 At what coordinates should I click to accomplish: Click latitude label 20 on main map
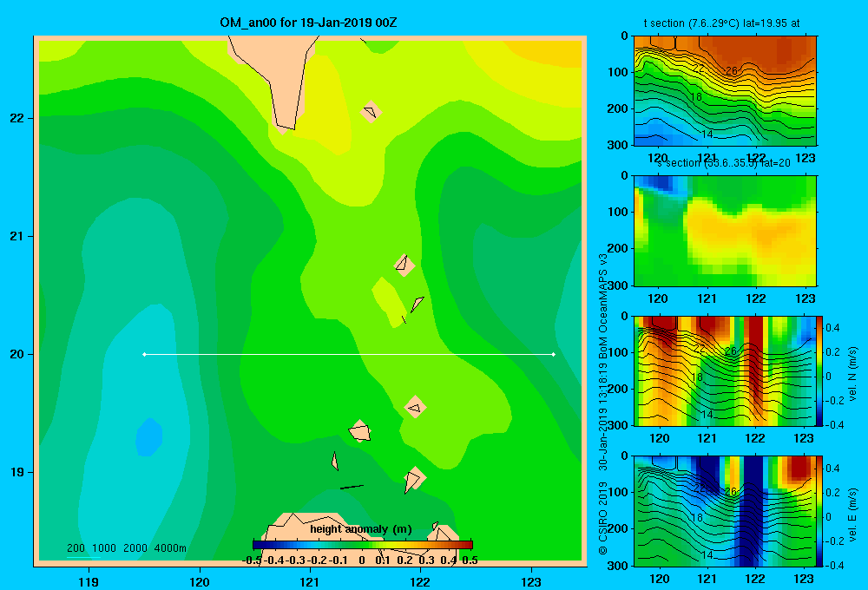pyautogui.click(x=17, y=354)
